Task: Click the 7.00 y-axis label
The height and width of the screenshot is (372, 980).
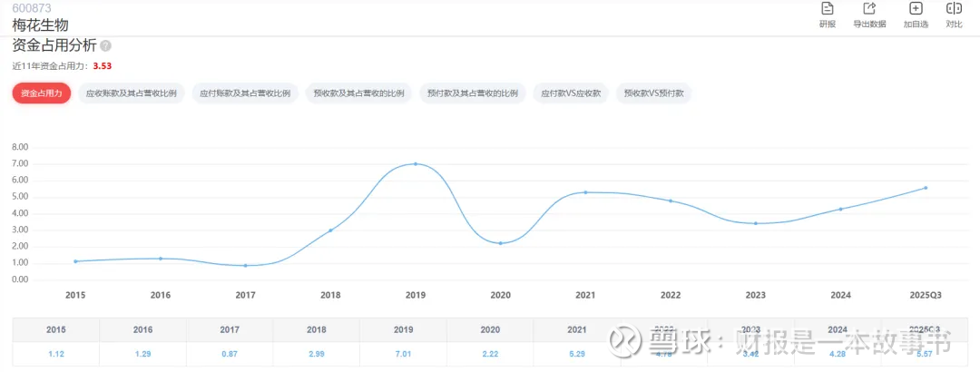Action: click(x=21, y=164)
